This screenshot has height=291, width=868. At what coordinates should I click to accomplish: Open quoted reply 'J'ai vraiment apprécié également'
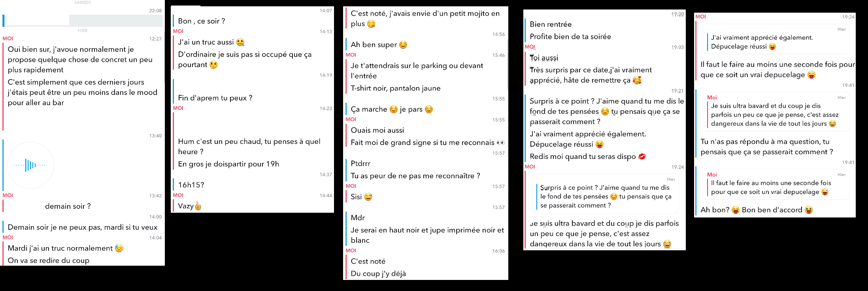[x=776, y=39]
